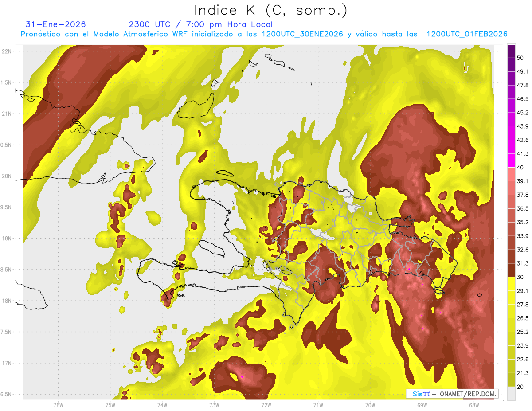The width and height of the screenshot is (532, 411).
Task: Click legend value '37.8'
Action: click(x=522, y=195)
